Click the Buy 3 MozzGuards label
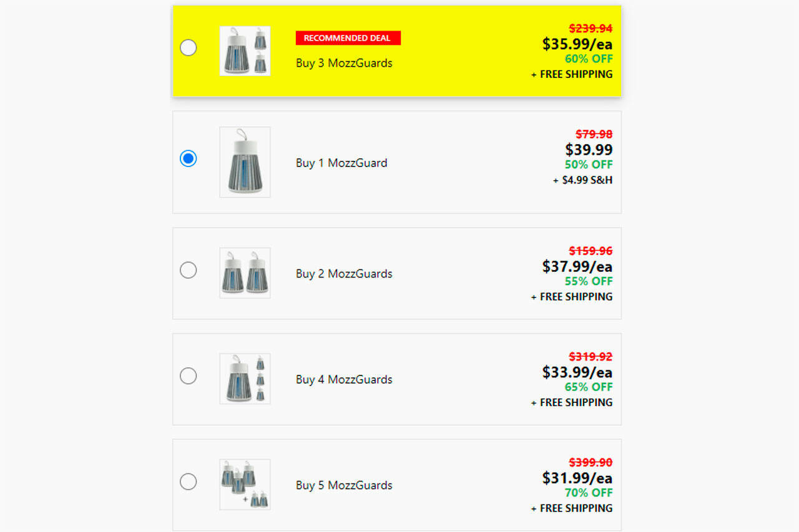This screenshot has height=532, width=799. (x=344, y=63)
